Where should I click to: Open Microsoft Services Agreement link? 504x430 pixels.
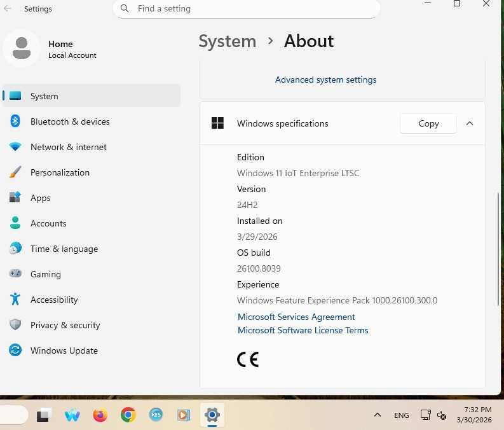(296, 317)
